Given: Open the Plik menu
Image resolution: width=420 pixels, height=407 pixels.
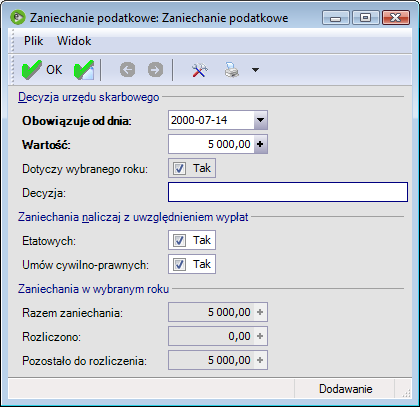Looking at the screenshot, I should click(x=33, y=41).
